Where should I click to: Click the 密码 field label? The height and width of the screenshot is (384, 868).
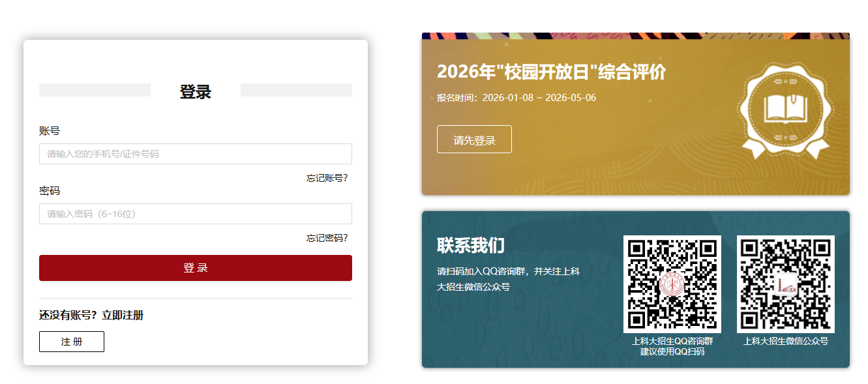pos(50,191)
